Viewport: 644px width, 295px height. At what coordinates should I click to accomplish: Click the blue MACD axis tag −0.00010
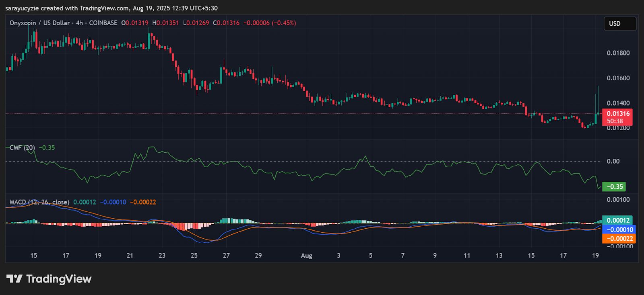[619, 229]
